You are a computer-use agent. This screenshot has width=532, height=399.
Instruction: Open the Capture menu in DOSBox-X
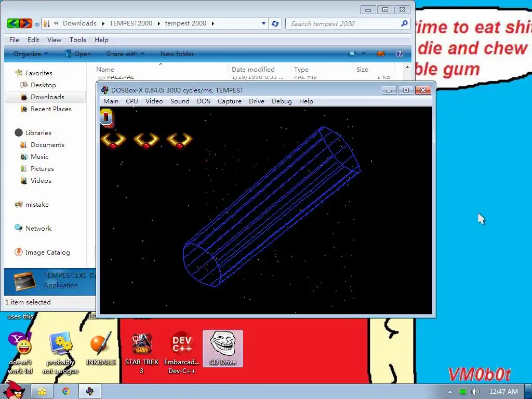point(229,101)
